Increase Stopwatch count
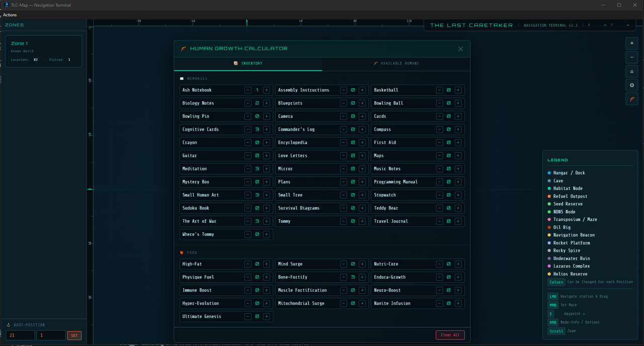The height and width of the screenshot is (346, 644). (458, 195)
